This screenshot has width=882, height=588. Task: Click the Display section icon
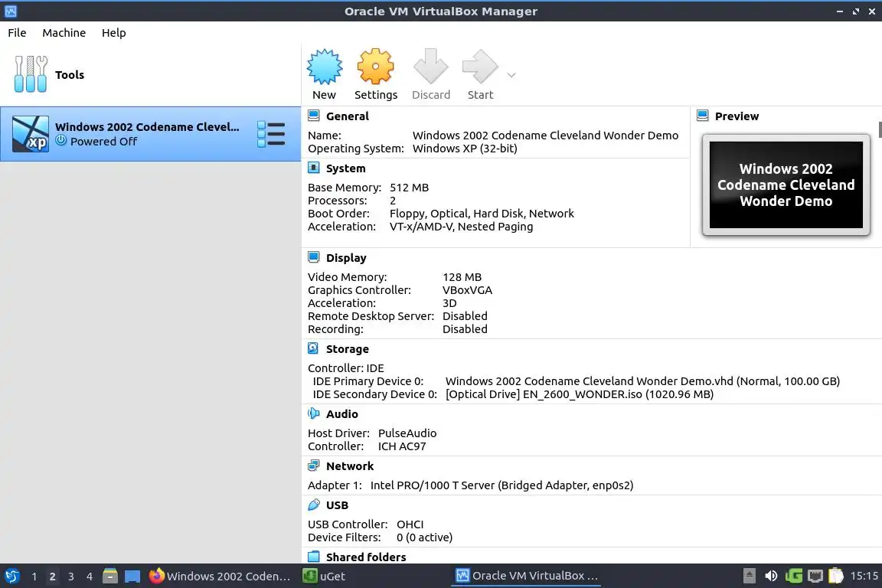click(x=314, y=258)
